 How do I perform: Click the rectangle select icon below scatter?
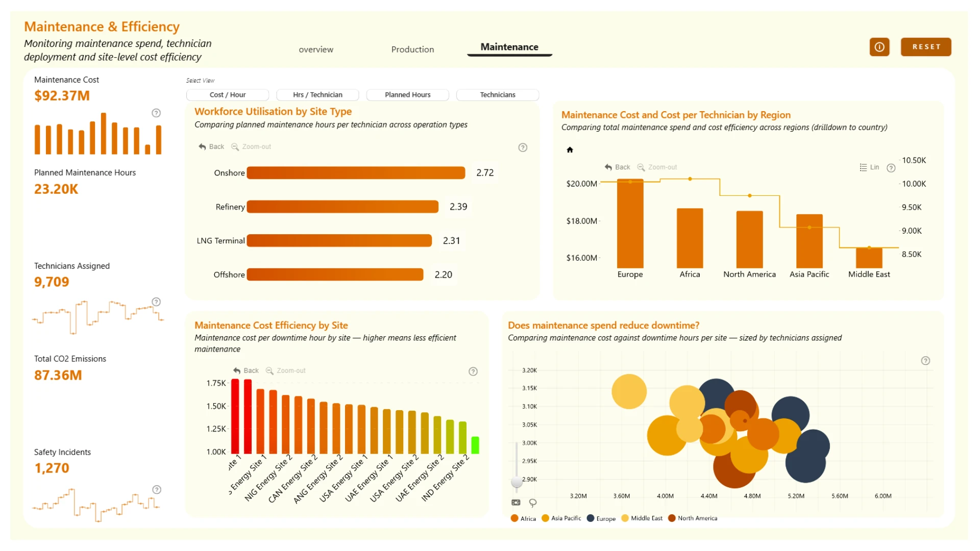pyautogui.click(x=516, y=503)
